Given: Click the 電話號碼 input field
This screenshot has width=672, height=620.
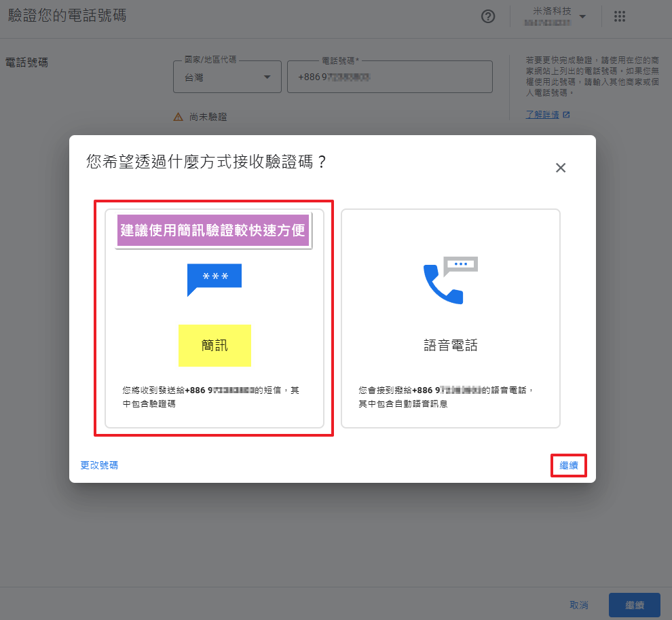Looking at the screenshot, I should click(x=390, y=77).
